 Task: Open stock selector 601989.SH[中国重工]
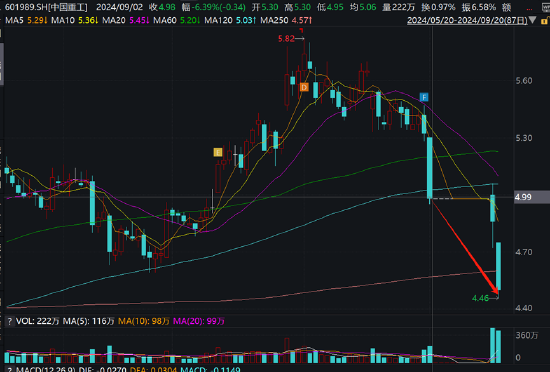click(46, 7)
